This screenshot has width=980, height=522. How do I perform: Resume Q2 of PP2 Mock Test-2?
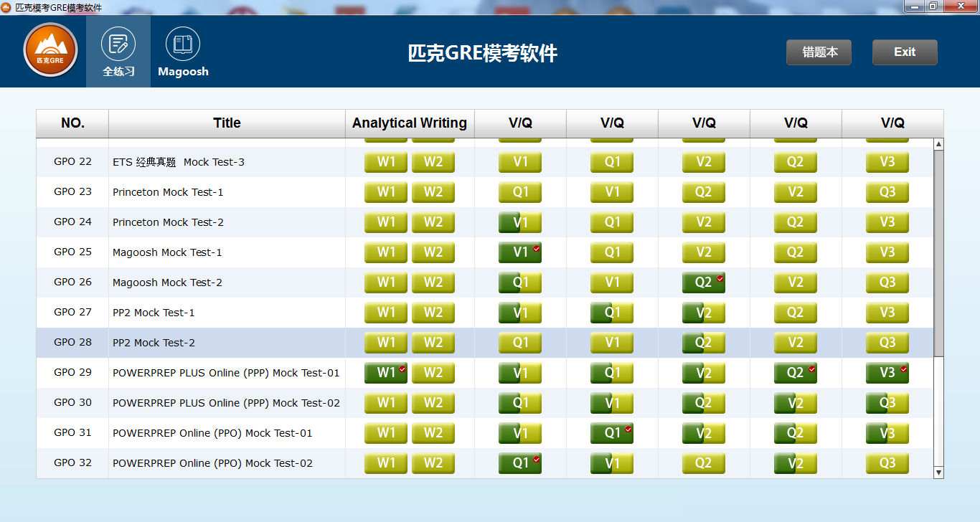704,343
